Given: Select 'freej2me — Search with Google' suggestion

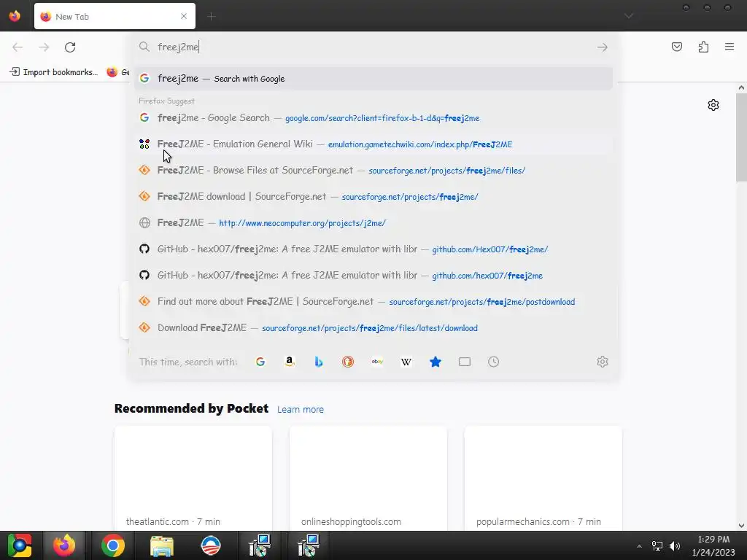Looking at the screenshot, I should pyautogui.click(x=373, y=79).
